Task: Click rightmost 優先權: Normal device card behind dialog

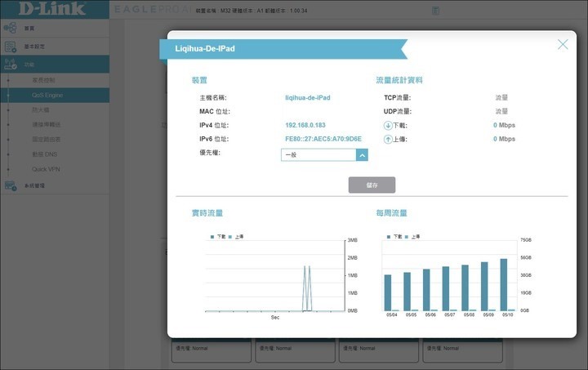Action: coord(462,350)
